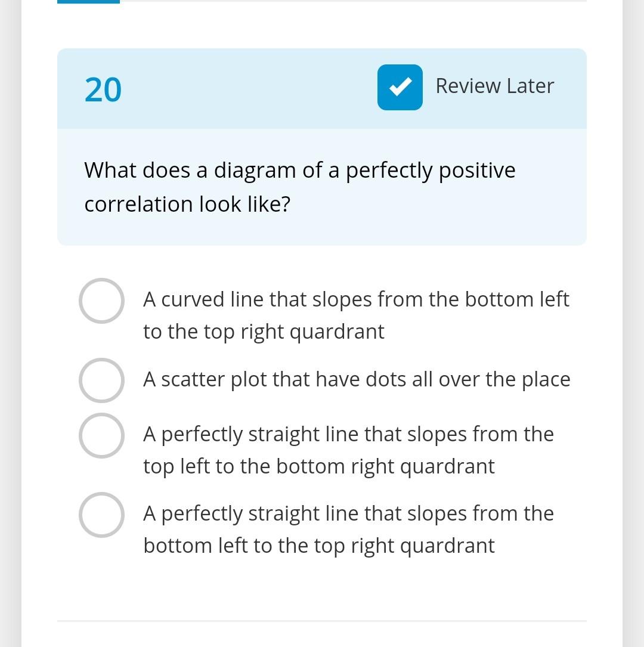Choose the top left to bottom right answer
The height and width of the screenshot is (647, 644).
348,450
